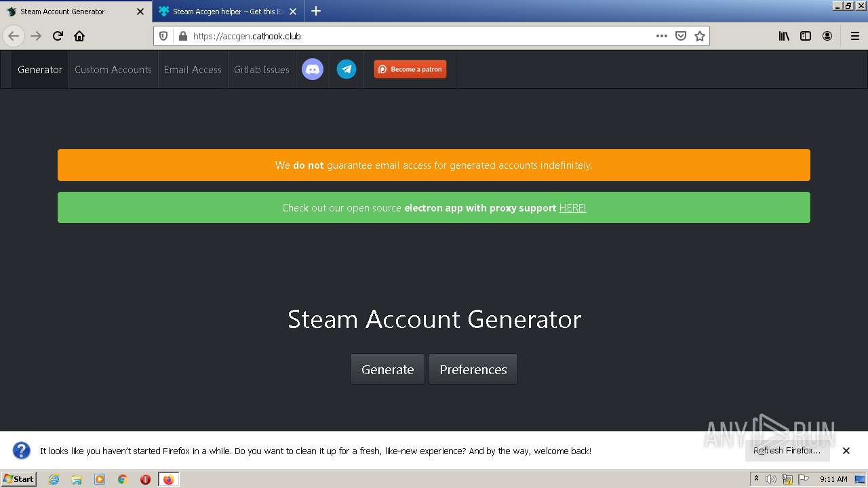Screen dimensions: 868x488
Task: Open the Generator nav item
Action: pyautogui.click(x=40, y=69)
